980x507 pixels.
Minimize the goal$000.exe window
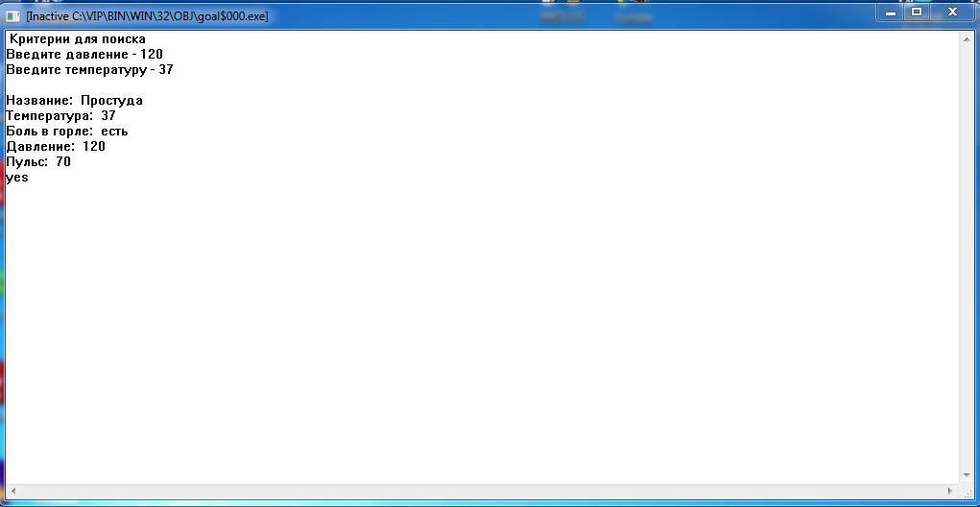pos(892,12)
